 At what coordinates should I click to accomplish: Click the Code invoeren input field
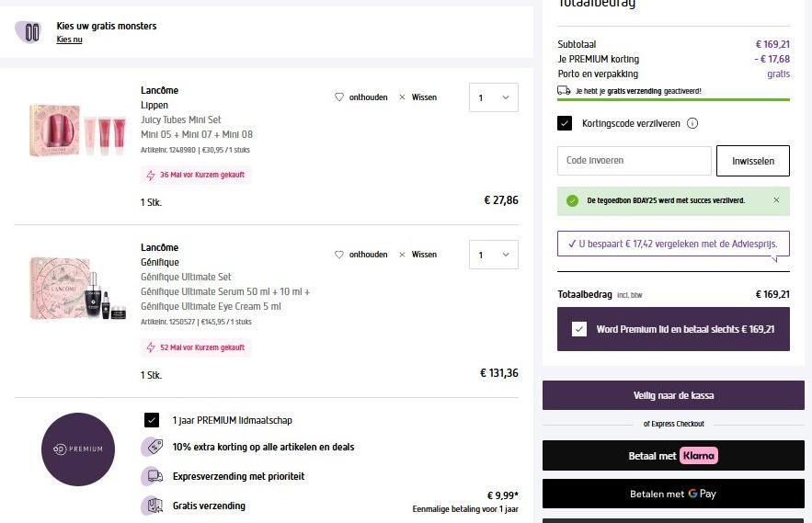click(635, 161)
